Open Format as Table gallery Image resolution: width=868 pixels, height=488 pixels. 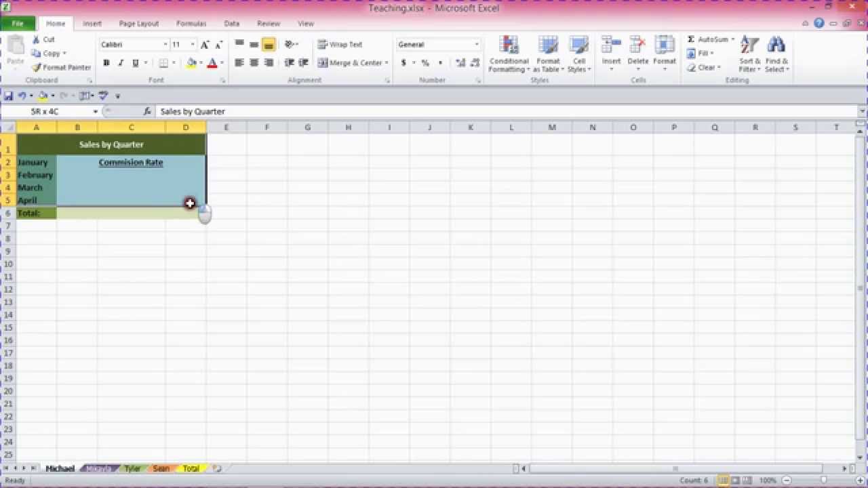click(x=548, y=54)
